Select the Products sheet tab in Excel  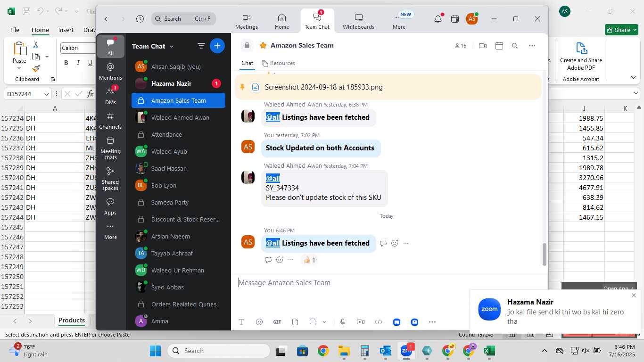(x=72, y=321)
